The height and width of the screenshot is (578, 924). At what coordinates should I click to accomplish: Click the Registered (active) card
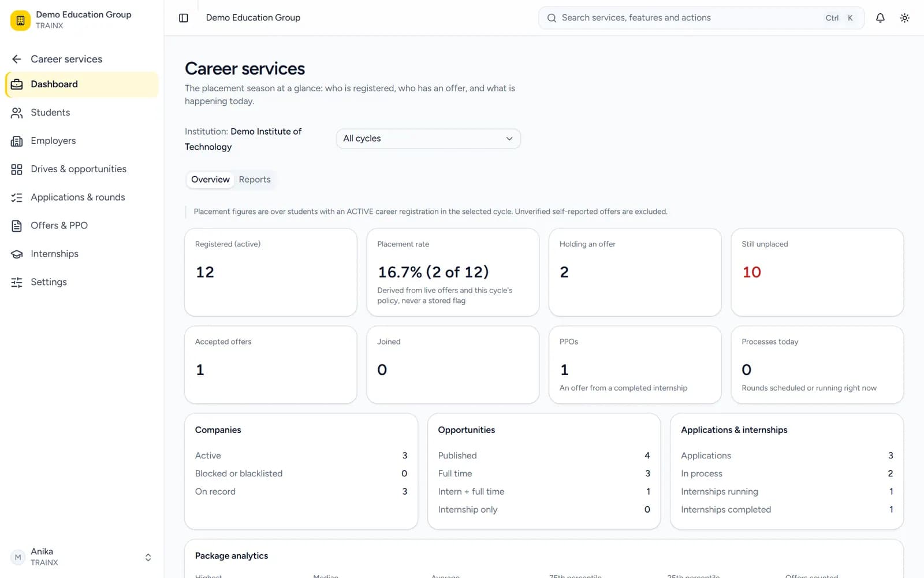271,272
